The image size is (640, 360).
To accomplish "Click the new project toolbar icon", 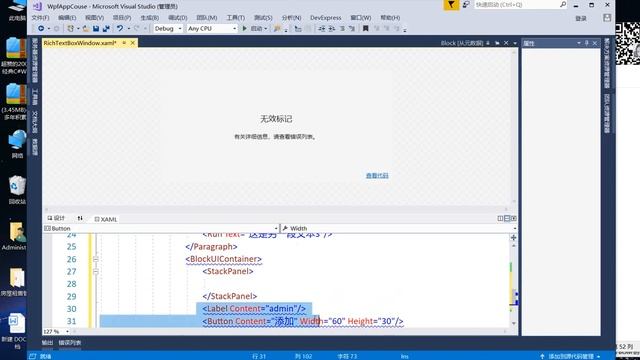I will (x=70, y=29).
